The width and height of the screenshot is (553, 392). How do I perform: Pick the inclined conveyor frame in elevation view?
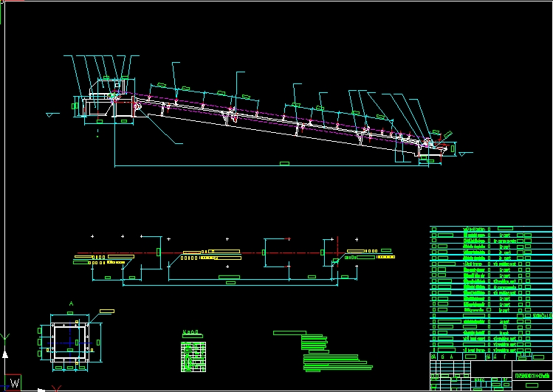tap(277, 122)
